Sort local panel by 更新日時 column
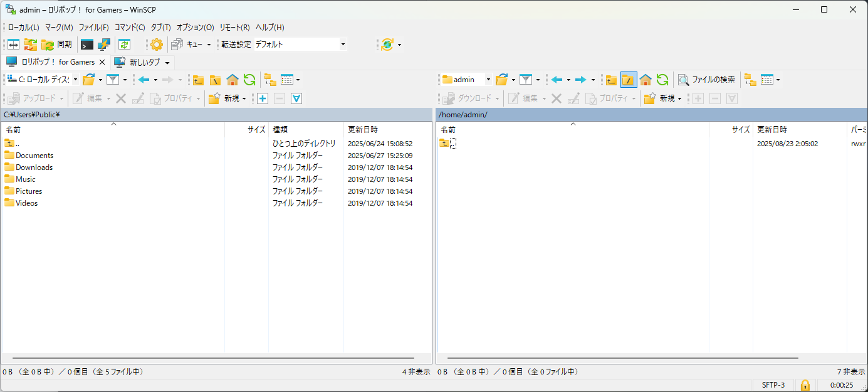The height and width of the screenshot is (392, 868). (x=387, y=129)
